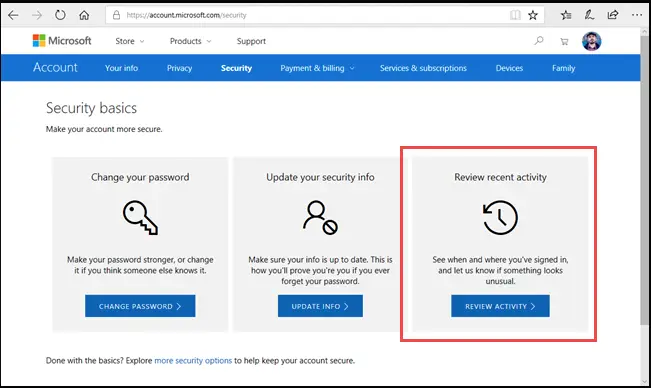Image resolution: width=651 pixels, height=388 pixels.
Task: Click the UPDATE INFO button
Action: click(x=320, y=306)
